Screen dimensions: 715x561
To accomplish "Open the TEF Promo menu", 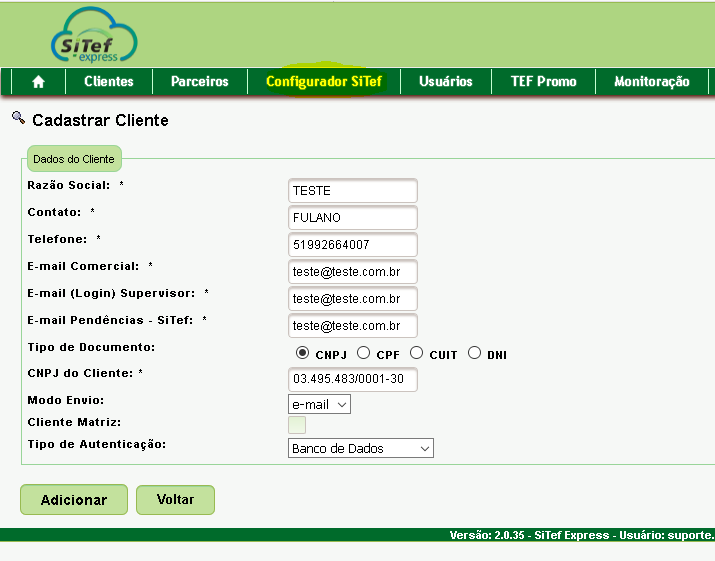I will click(543, 82).
